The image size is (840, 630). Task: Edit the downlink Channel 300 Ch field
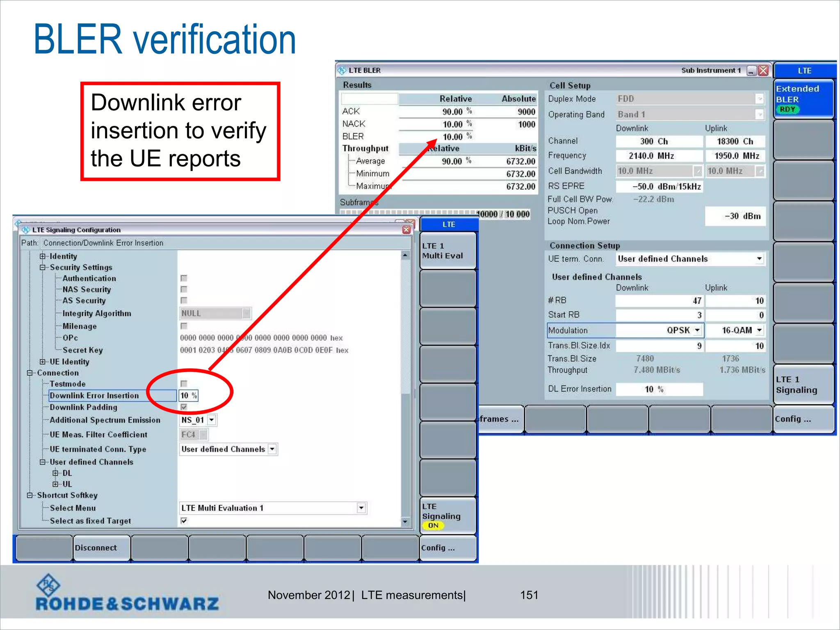(x=659, y=142)
